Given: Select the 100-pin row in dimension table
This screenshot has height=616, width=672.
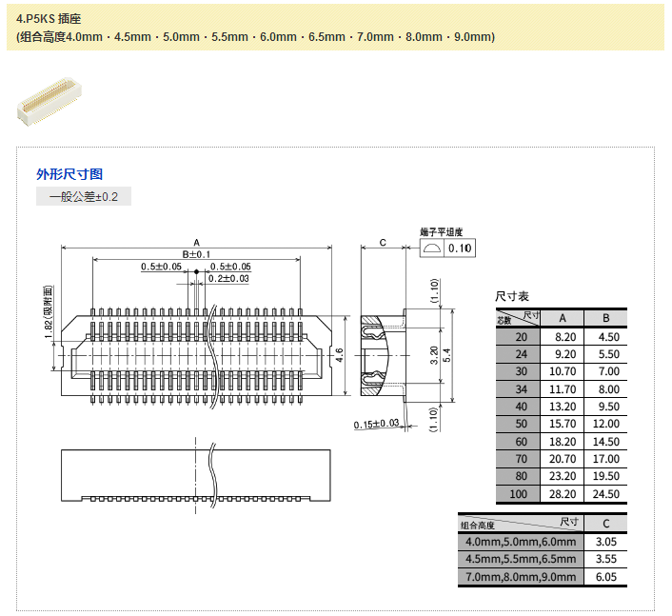Looking at the screenshot, I should click(x=561, y=494).
